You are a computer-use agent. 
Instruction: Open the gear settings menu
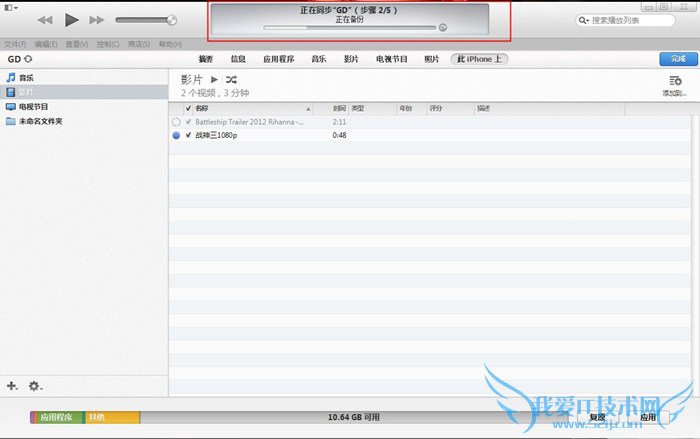point(35,386)
